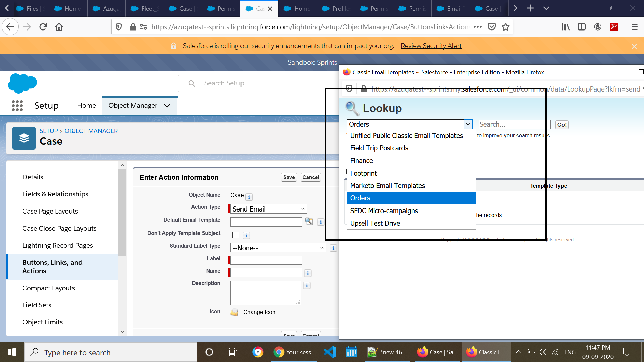Click Save in Enter Action Information
Screen dimensions: 644x362
[289, 177]
